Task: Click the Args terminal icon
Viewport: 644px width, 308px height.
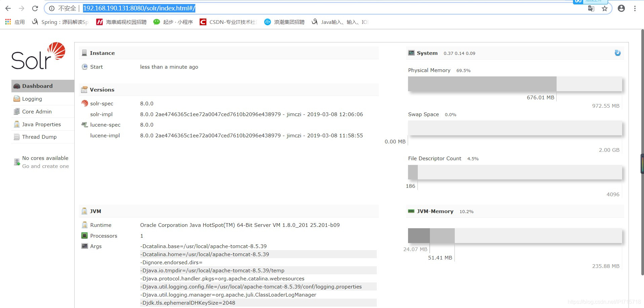Action: click(85, 246)
